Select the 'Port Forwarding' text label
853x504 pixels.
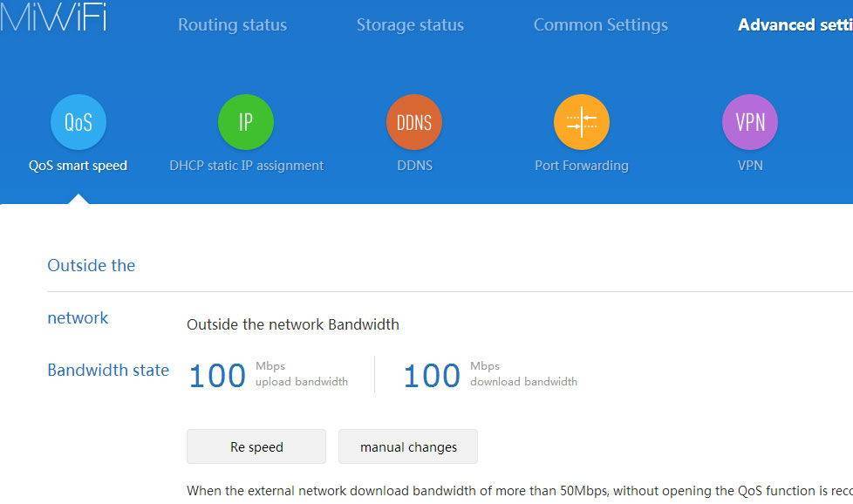click(x=582, y=166)
